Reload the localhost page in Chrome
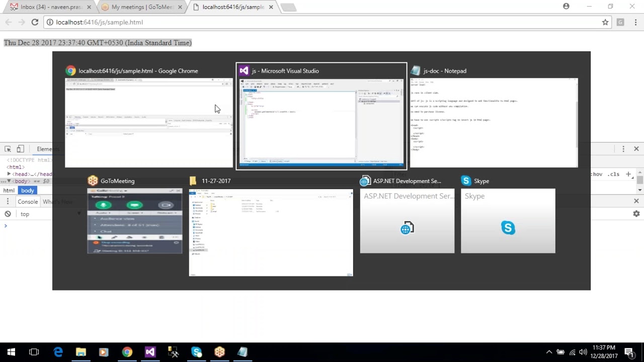The image size is (644, 362). point(35,22)
